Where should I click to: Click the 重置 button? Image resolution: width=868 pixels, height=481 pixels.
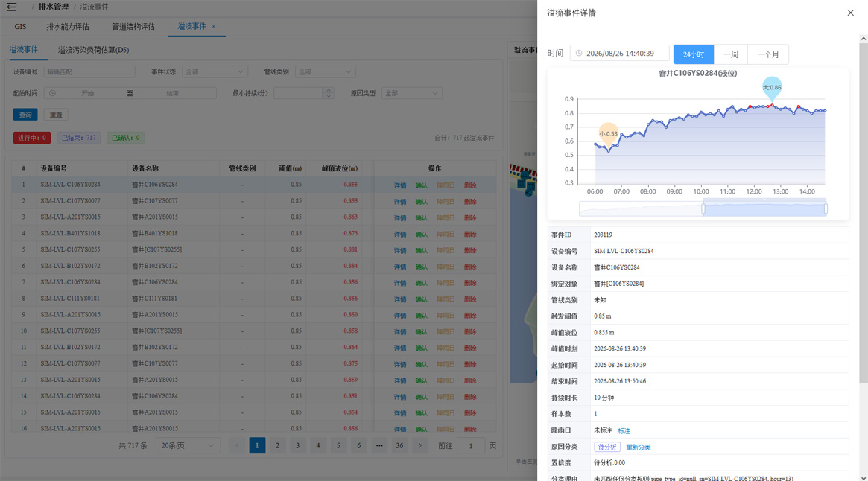coord(56,115)
